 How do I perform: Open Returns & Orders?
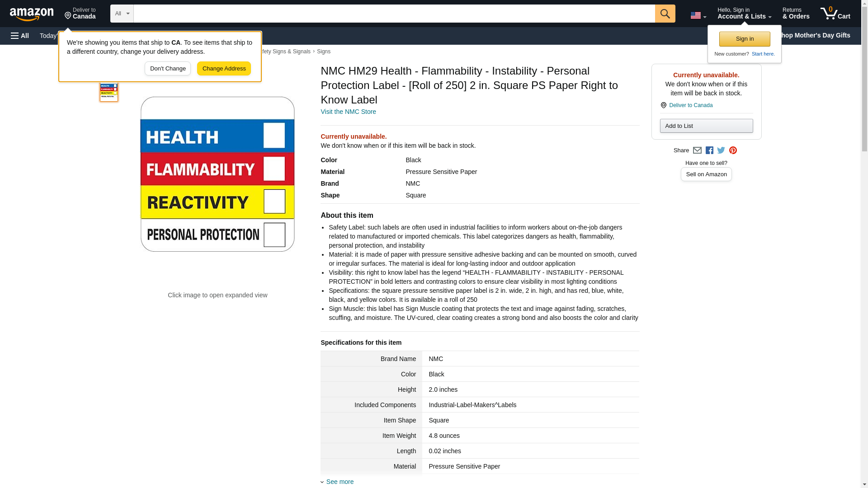[x=796, y=14]
